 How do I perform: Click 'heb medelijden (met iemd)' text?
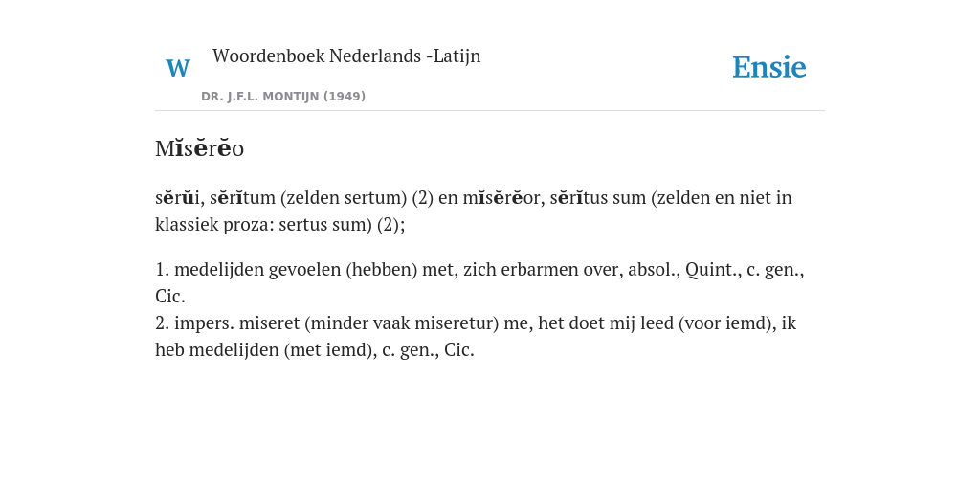263,350
